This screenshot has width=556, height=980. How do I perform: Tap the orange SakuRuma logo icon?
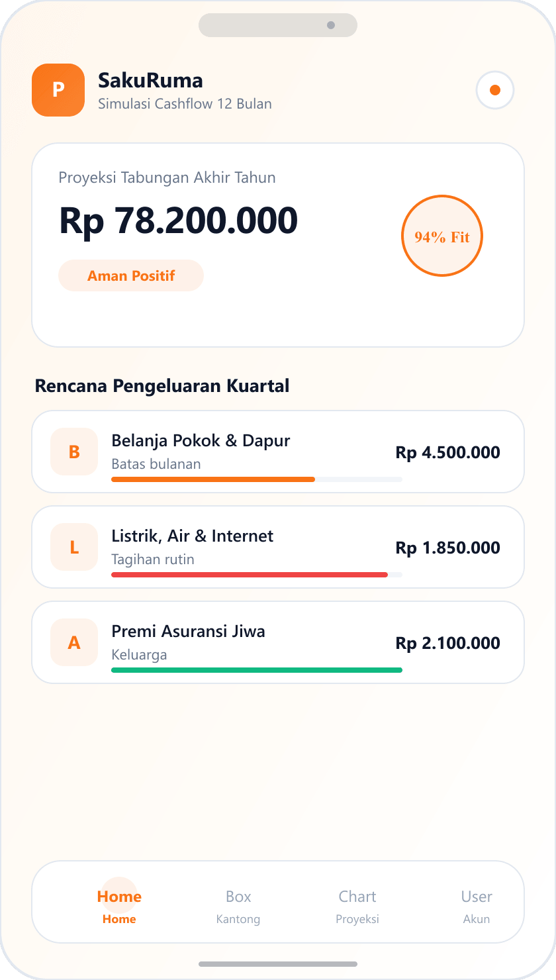click(x=58, y=90)
